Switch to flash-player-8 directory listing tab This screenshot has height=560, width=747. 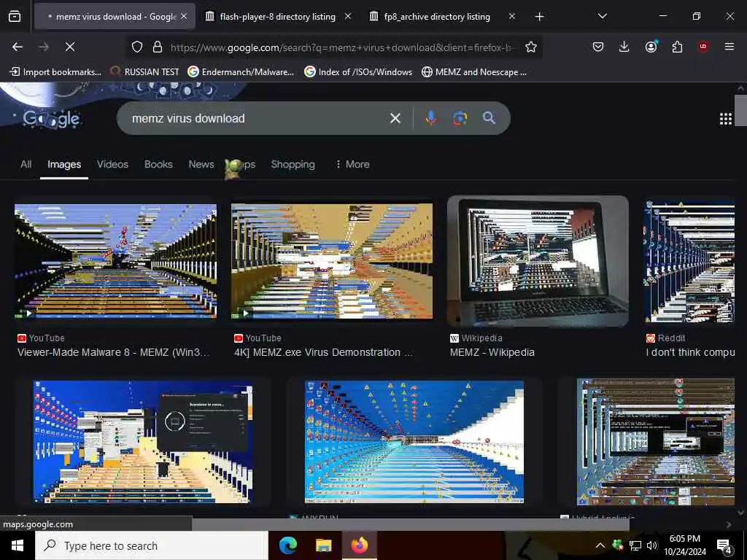pyautogui.click(x=277, y=17)
